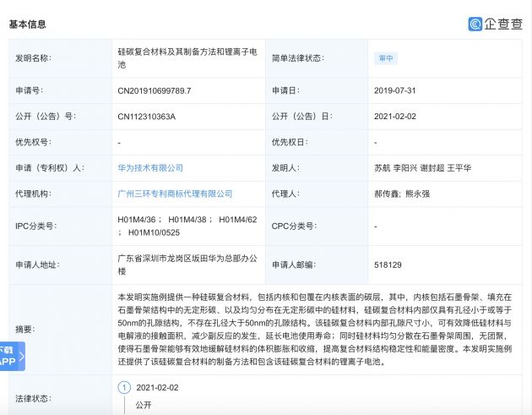
Task: Click inventor names 苏航 李阳兴 谢封超 王平华
Action: coord(423,167)
